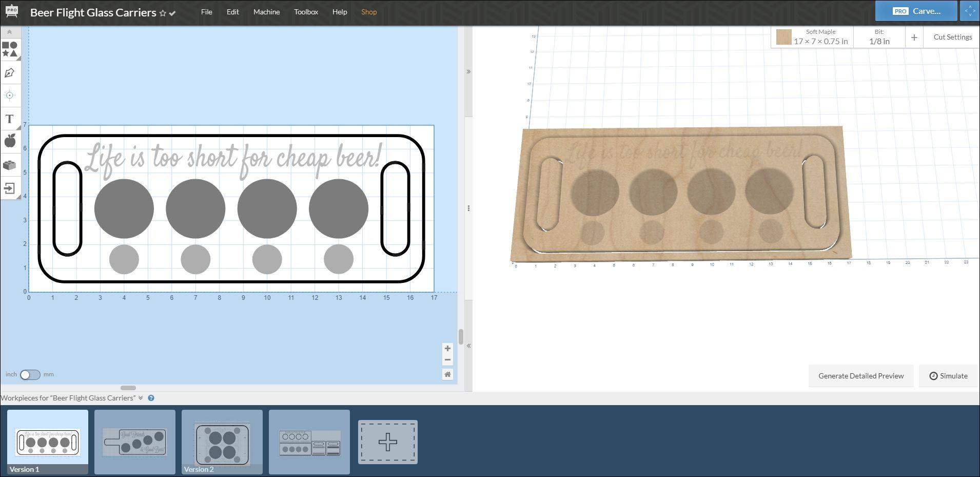This screenshot has width=980, height=477.
Task: Choose the Drill point tool
Action: 10,95
